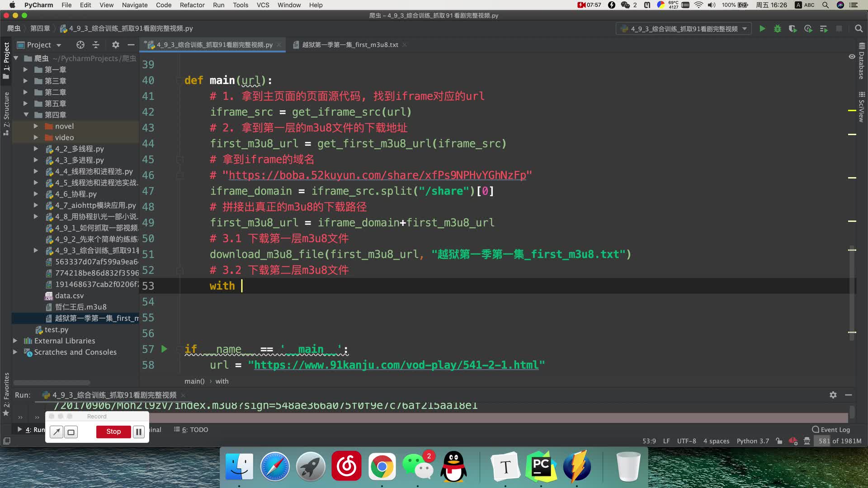Expand the novel folder
Viewport: 868px width, 488px height.
click(x=36, y=126)
